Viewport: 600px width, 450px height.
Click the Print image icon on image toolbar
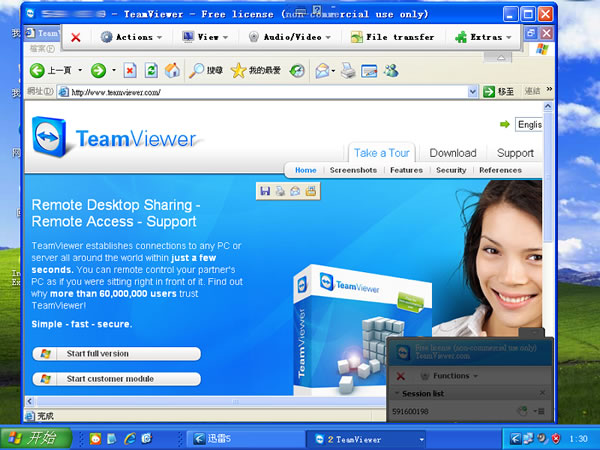[280, 191]
